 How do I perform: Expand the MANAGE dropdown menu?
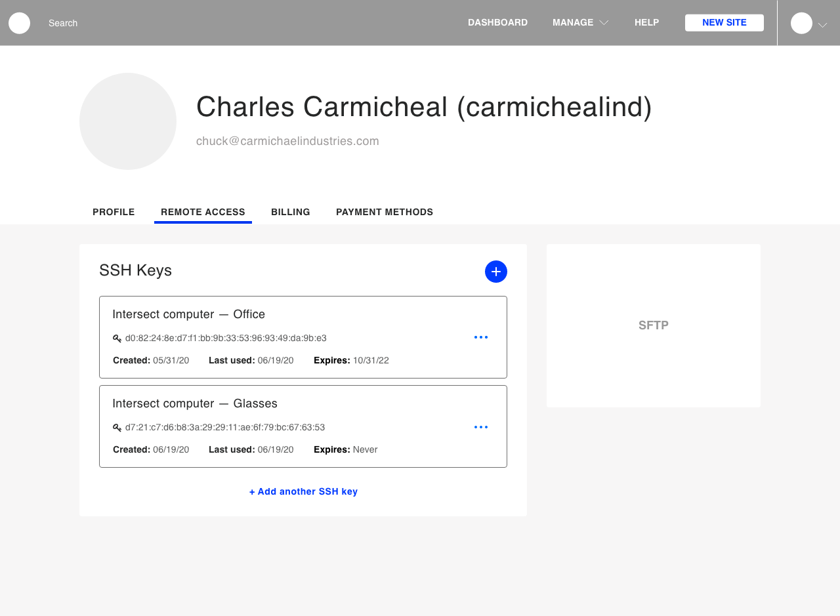pyautogui.click(x=581, y=22)
